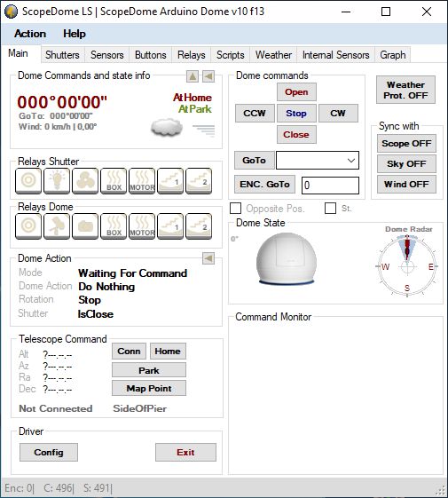Open the Action menu
Image resolution: width=448 pixels, height=498 pixels.
30,34
